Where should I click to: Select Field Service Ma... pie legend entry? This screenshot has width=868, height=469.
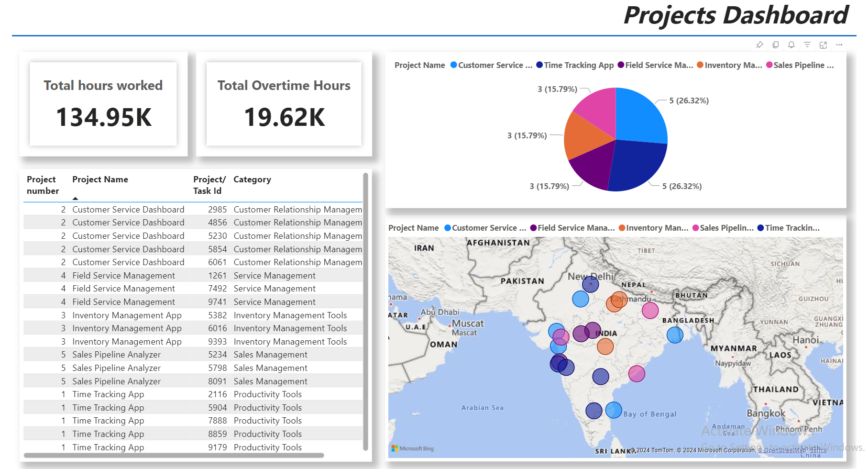coord(655,65)
